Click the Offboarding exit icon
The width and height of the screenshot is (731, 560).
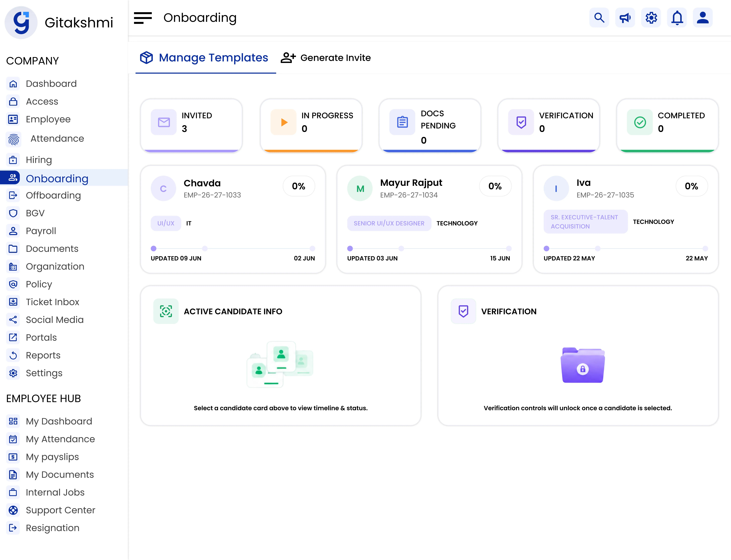coord(13,195)
